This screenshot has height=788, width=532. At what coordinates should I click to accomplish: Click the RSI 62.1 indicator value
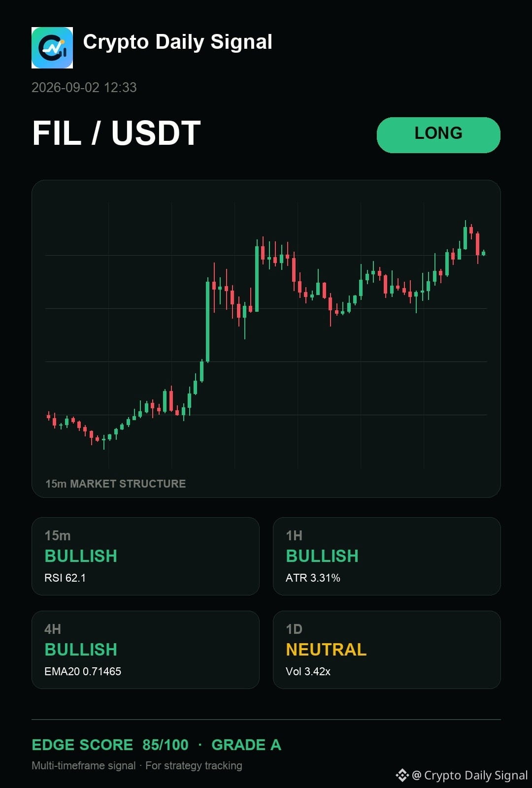65,578
